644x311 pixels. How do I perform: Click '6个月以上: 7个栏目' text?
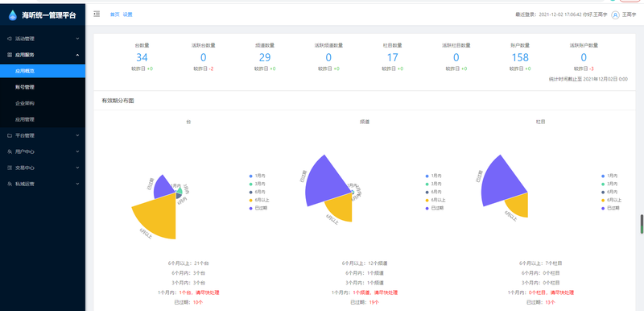click(540, 263)
